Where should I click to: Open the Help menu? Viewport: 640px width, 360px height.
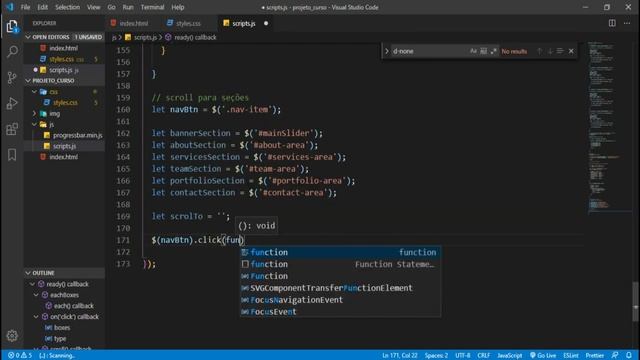(x=178, y=7)
